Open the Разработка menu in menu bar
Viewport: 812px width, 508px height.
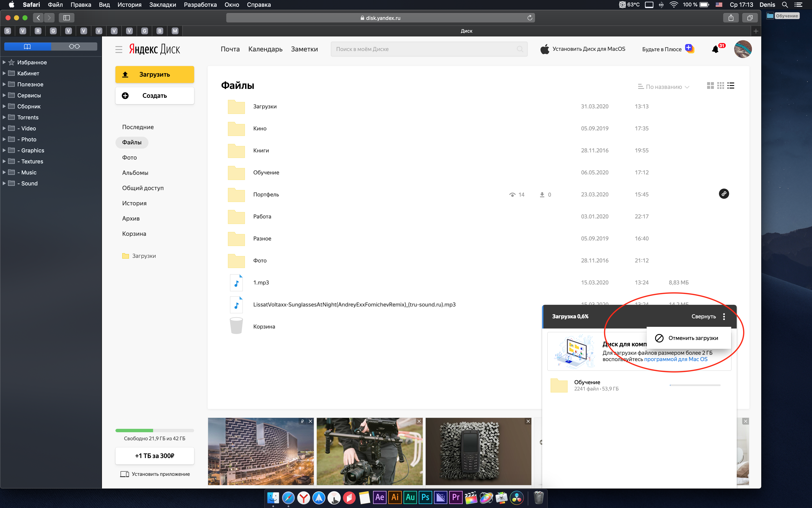[x=200, y=5]
